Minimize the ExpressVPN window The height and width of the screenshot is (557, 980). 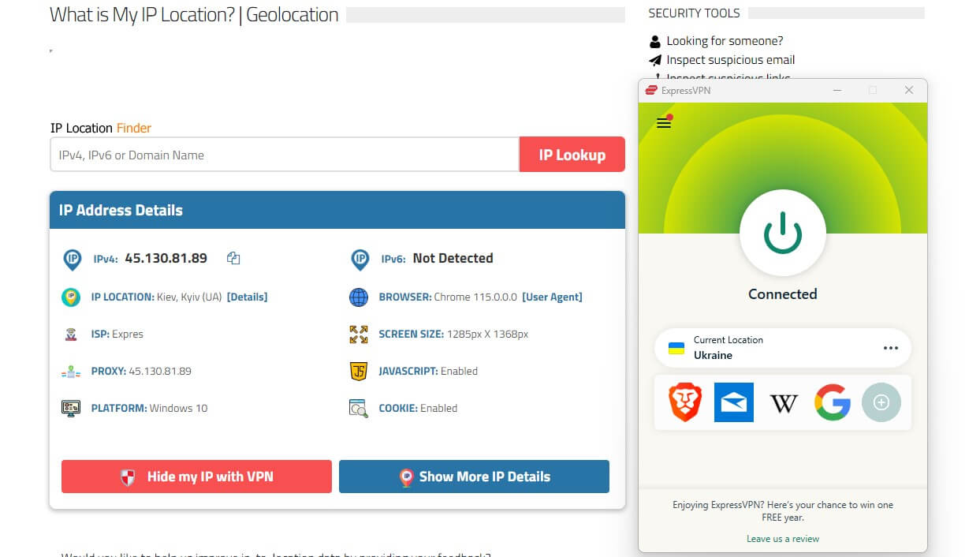(837, 90)
